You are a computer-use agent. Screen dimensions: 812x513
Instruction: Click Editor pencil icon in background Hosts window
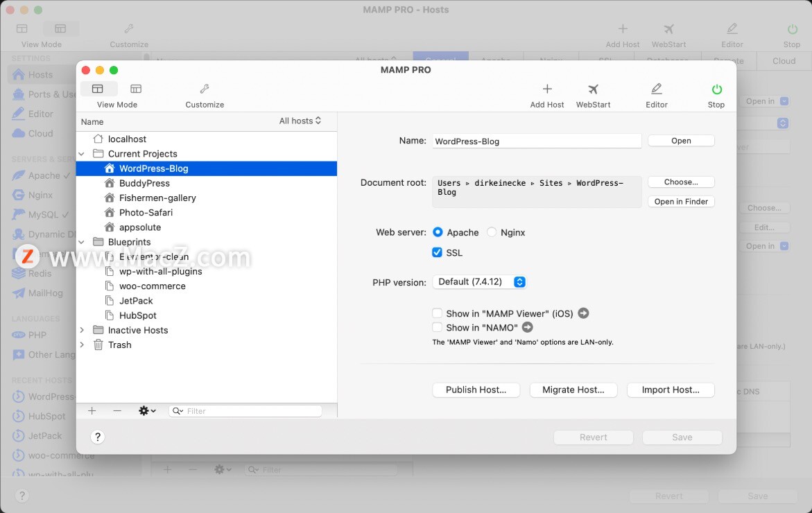coord(732,29)
